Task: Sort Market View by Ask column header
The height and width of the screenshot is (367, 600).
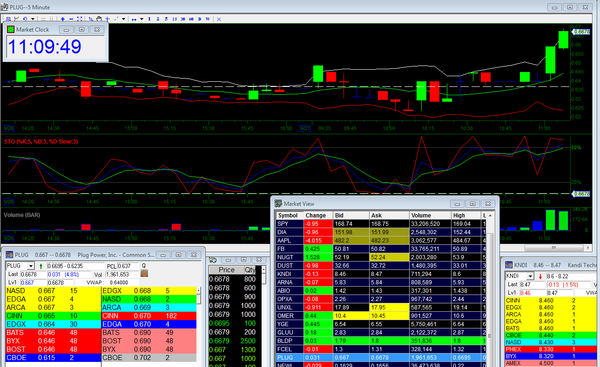Action: click(x=389, y=215)
